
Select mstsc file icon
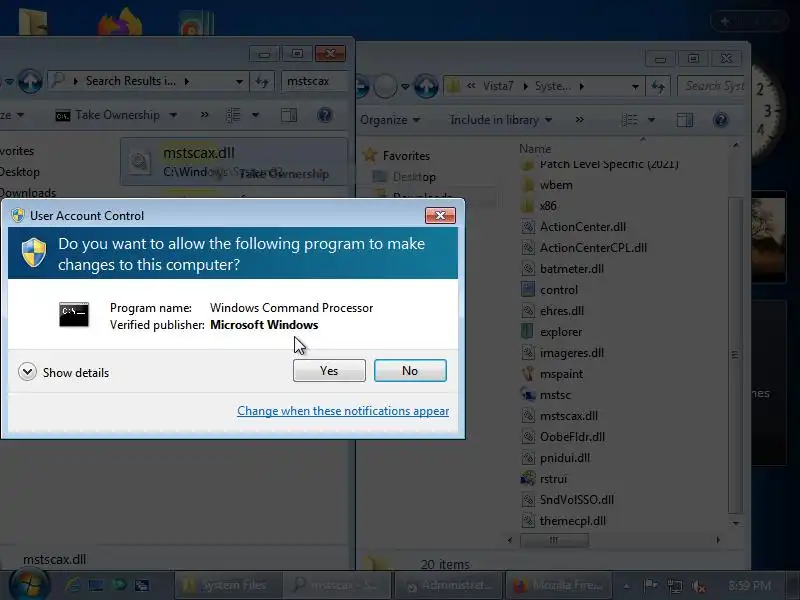528,394
